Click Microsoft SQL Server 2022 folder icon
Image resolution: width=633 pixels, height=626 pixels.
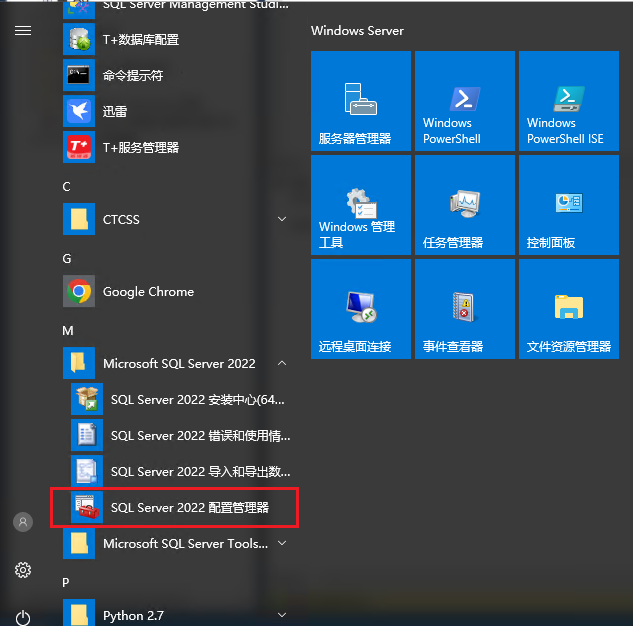point(79,363)
